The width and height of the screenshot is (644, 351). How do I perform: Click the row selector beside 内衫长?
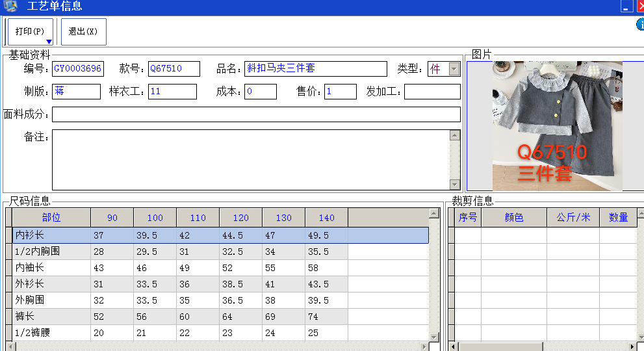pos(8,235)
